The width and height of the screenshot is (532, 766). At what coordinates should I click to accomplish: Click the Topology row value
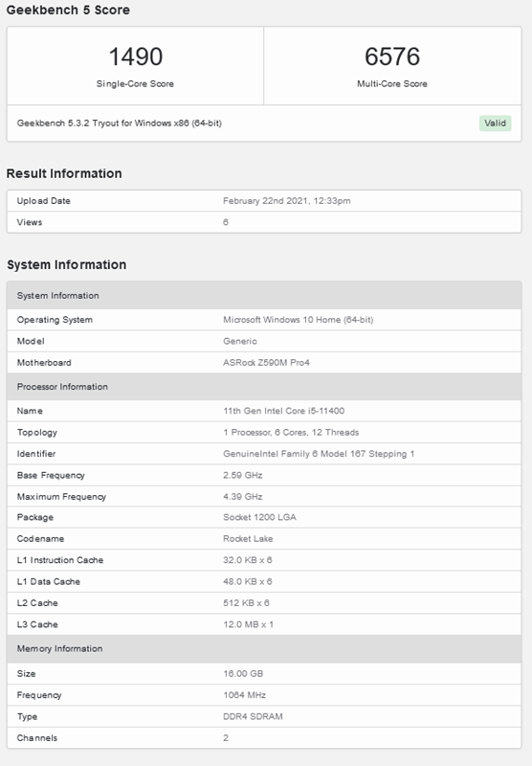pos(291,433)
